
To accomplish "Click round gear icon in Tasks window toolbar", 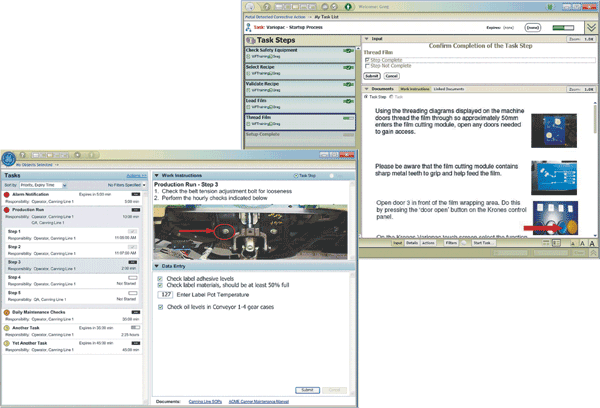I will coord(78,155).
